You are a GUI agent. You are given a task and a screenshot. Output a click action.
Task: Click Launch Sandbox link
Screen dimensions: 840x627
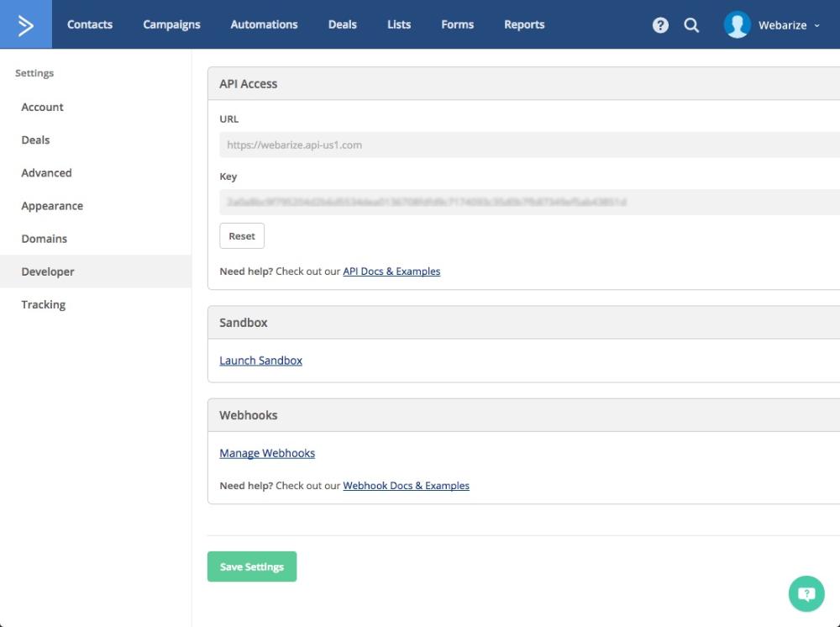[261, 361]
